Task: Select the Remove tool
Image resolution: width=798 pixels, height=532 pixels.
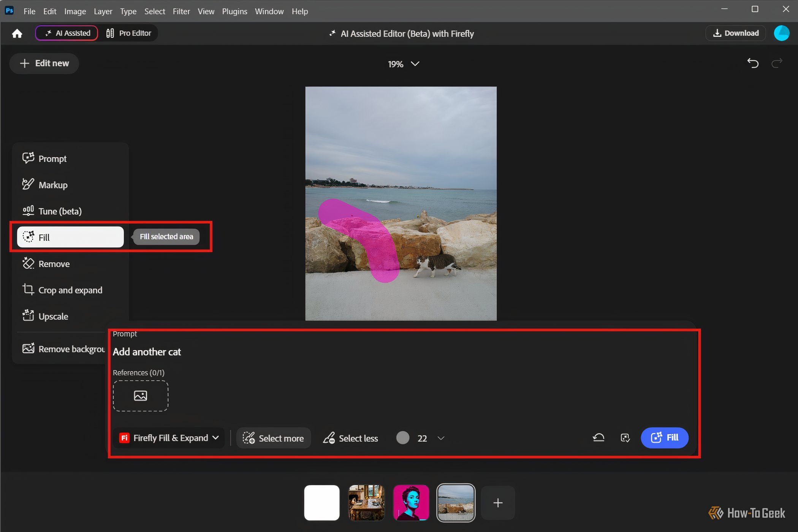Action: pyautogui.click(x=70, y=264)
